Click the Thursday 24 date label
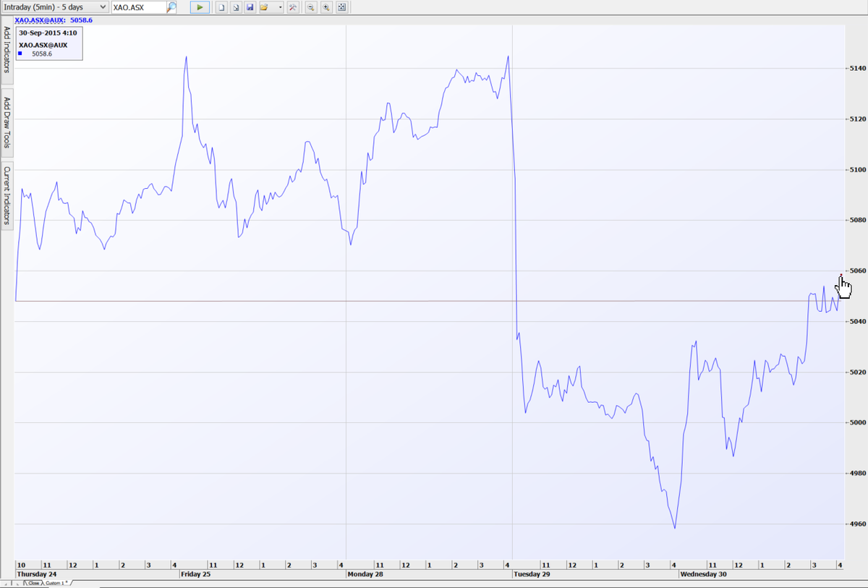 click(x=36, y=574)
